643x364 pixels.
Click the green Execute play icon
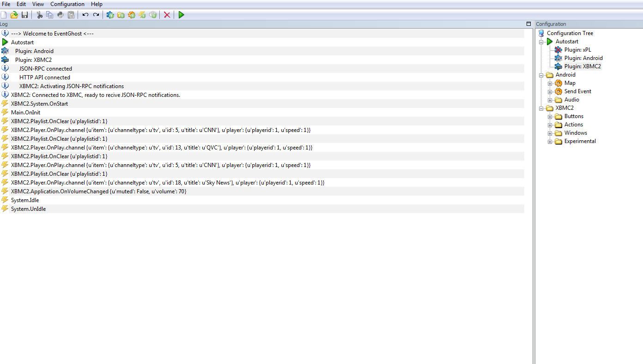click(x=182, y=15)
